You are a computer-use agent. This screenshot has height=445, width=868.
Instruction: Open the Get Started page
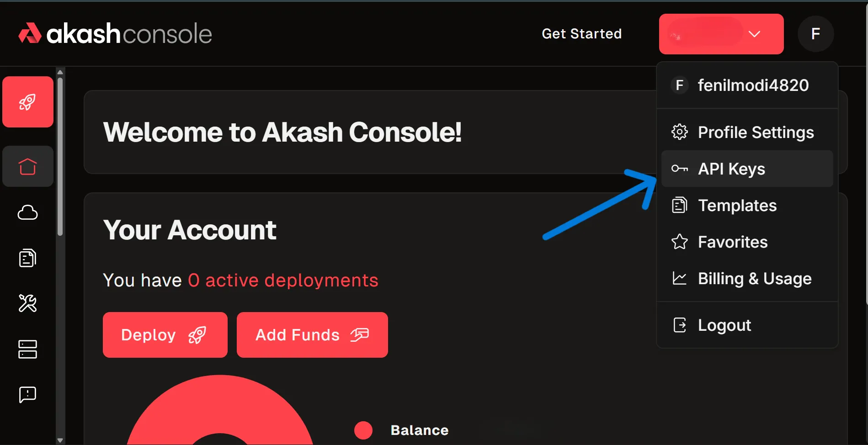click(x=581, y=33)
